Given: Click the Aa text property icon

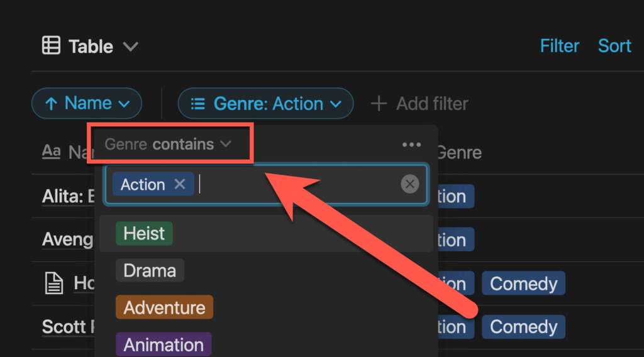Looking at the screenshot, I should pos(52,151).
